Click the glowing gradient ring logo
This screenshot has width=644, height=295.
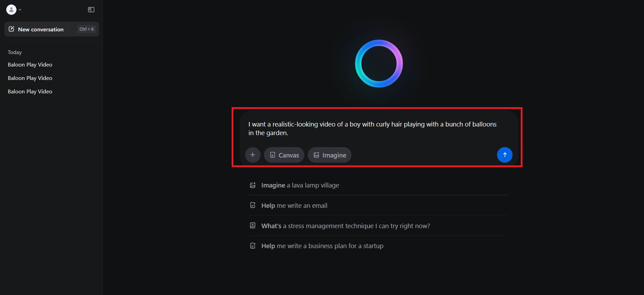pos(379,64)
